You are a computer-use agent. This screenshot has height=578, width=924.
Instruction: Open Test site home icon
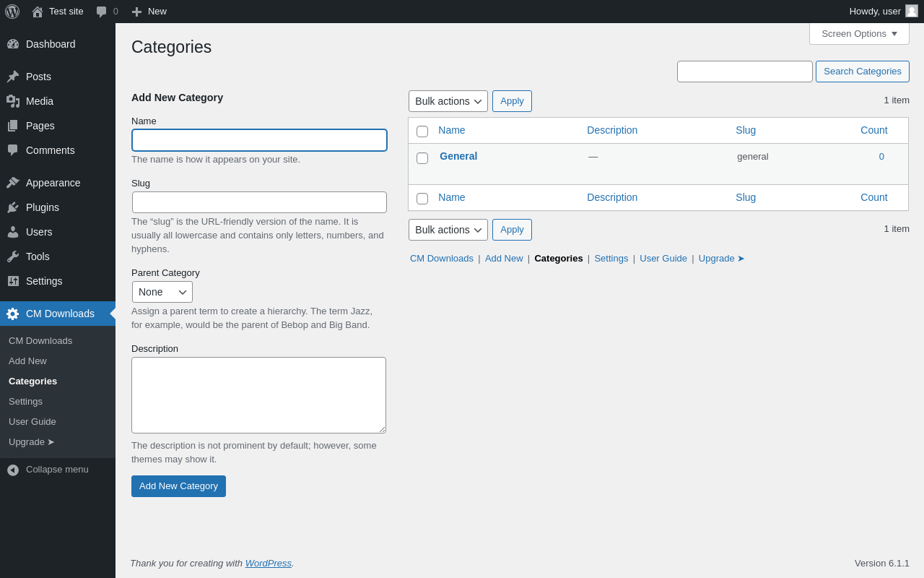[38, 12]
